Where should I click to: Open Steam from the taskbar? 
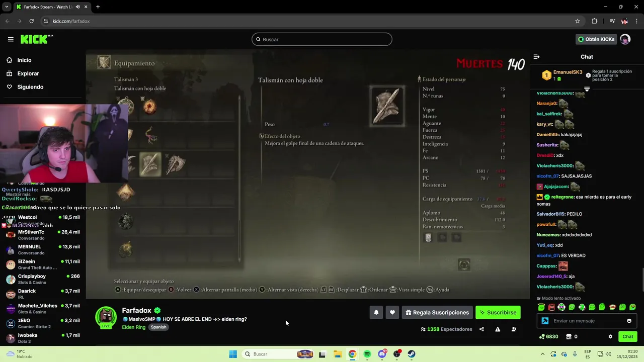(412, 354)
